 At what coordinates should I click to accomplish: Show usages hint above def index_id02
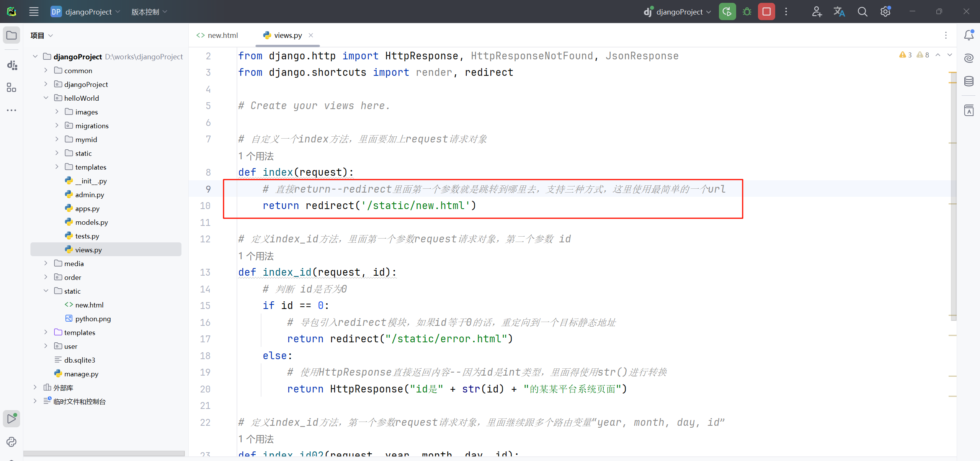pos(256,439)
